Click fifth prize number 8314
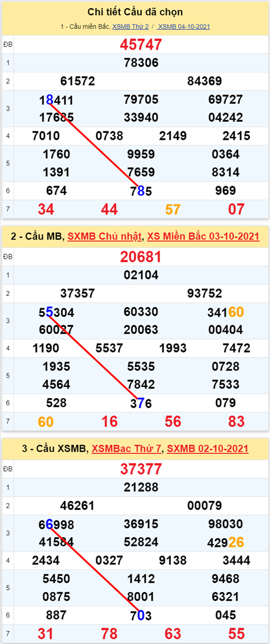270x644 pixels. click(x=226, y=172)
